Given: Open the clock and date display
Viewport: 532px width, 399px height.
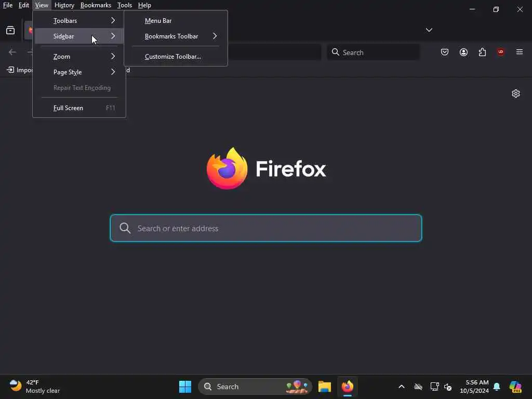Looking at the screenshot, I should [x=474, y=387].
